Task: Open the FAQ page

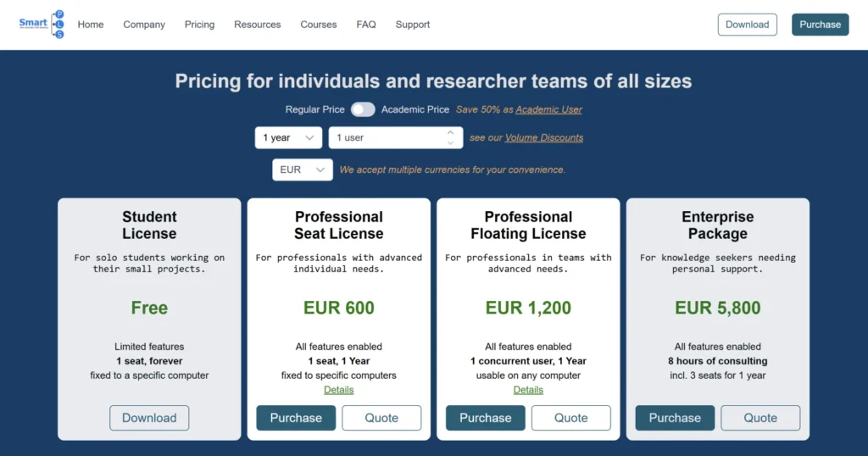Action: click(366, 25)
